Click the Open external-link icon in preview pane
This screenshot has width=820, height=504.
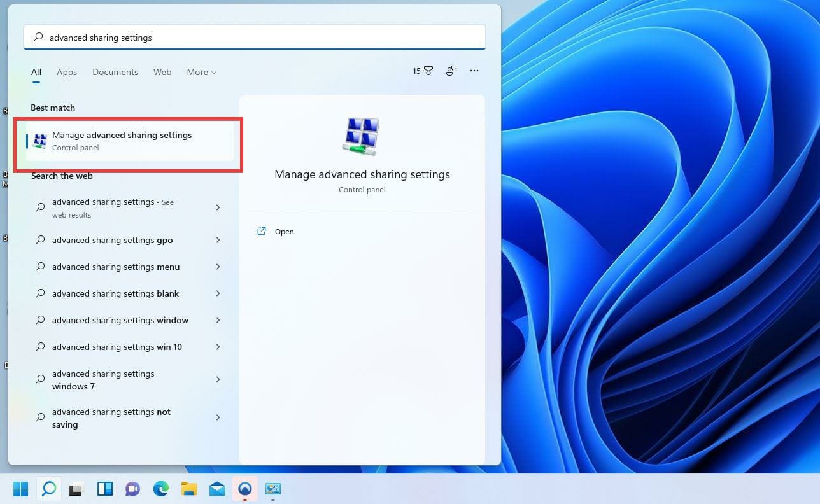pyautogui.click(x=261, y=231)
